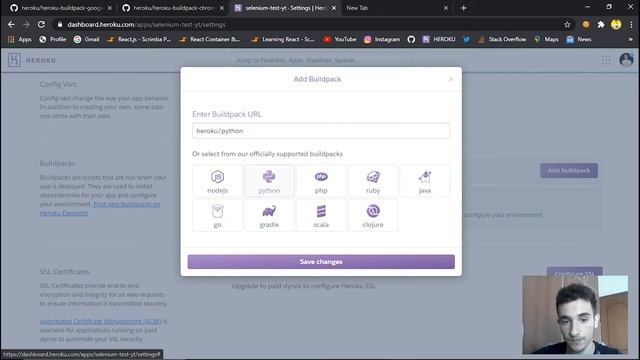Go forward in browser history
This screenshot has width=640, height=360.
point(26,24)
